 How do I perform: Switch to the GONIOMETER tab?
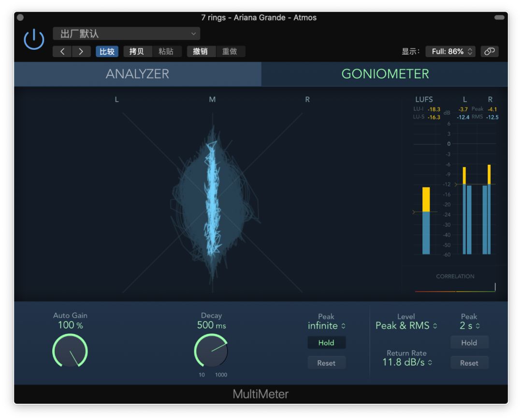tap(385, 74)
